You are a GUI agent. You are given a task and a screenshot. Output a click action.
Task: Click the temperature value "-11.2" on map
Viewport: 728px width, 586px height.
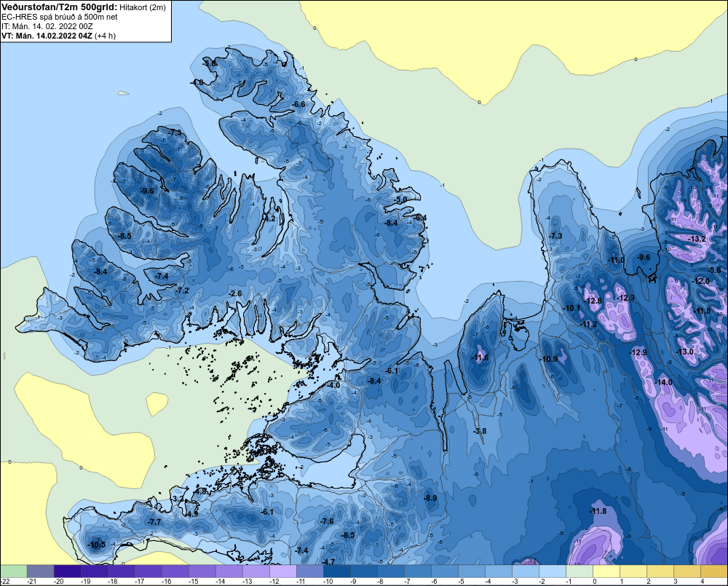pyautogui.click(x=589, y=324)
